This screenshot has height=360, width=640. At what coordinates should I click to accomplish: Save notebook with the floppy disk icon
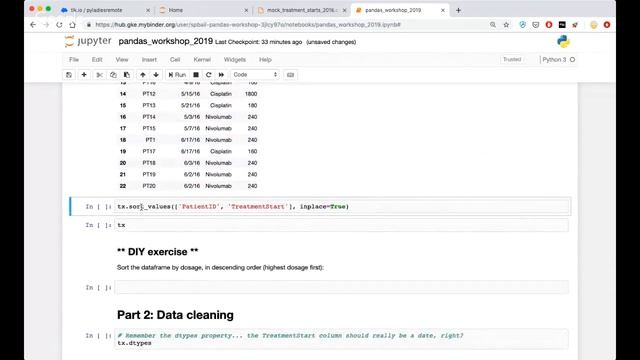69,75
